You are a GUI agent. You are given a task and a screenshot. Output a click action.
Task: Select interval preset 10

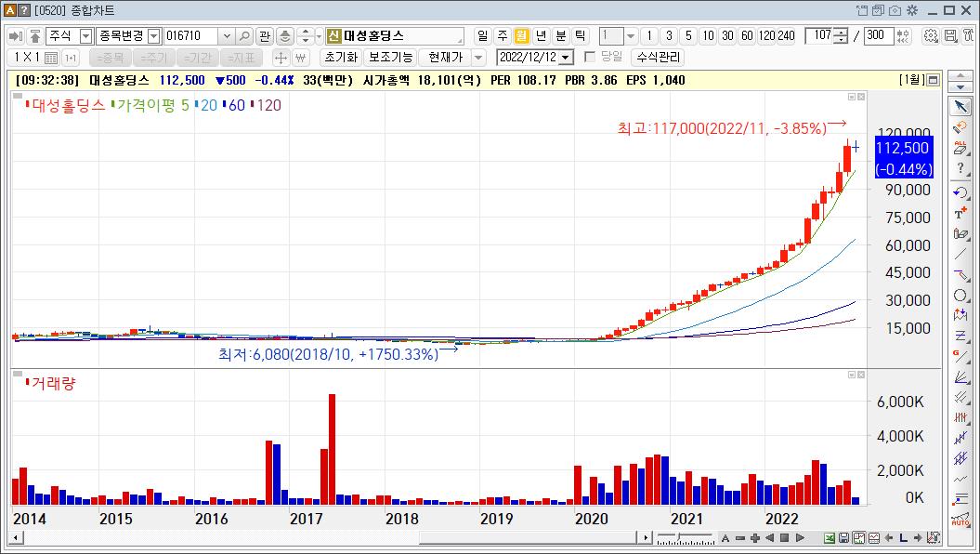(x=708, y=36)
